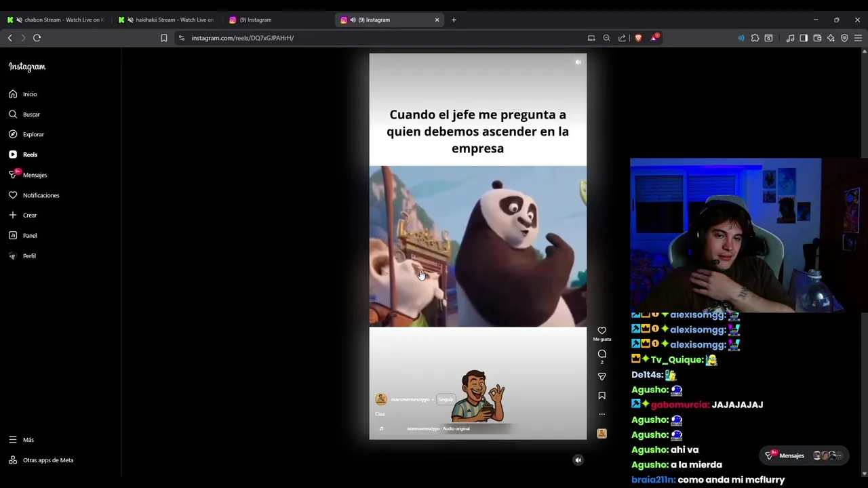
Task: Click the noesmemesoyyo avatar on the reel
Action: click(x=381, y=400)
